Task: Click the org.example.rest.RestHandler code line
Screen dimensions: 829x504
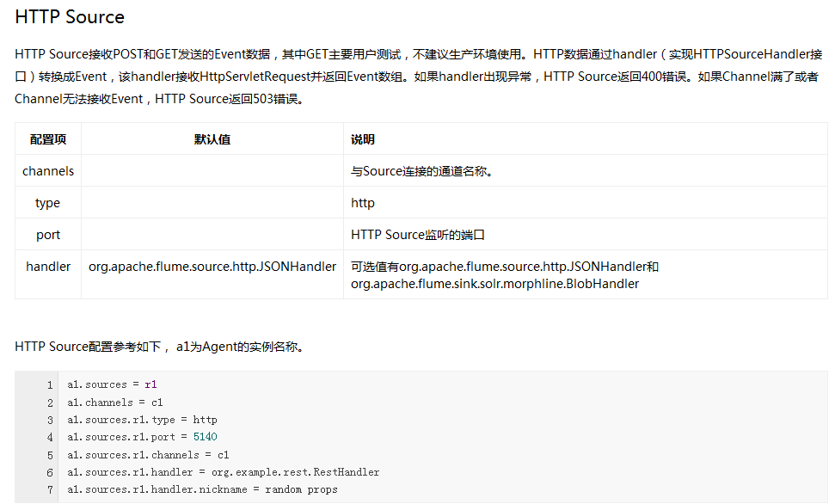Action: click(x=223, y=472)
